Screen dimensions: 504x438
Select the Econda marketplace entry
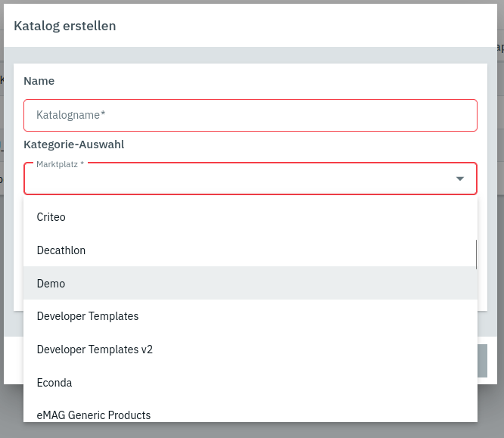click(54, 383)
